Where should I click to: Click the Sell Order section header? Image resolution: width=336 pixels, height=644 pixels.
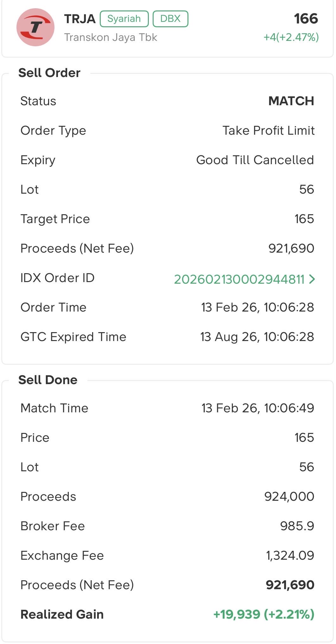point(49,73)
